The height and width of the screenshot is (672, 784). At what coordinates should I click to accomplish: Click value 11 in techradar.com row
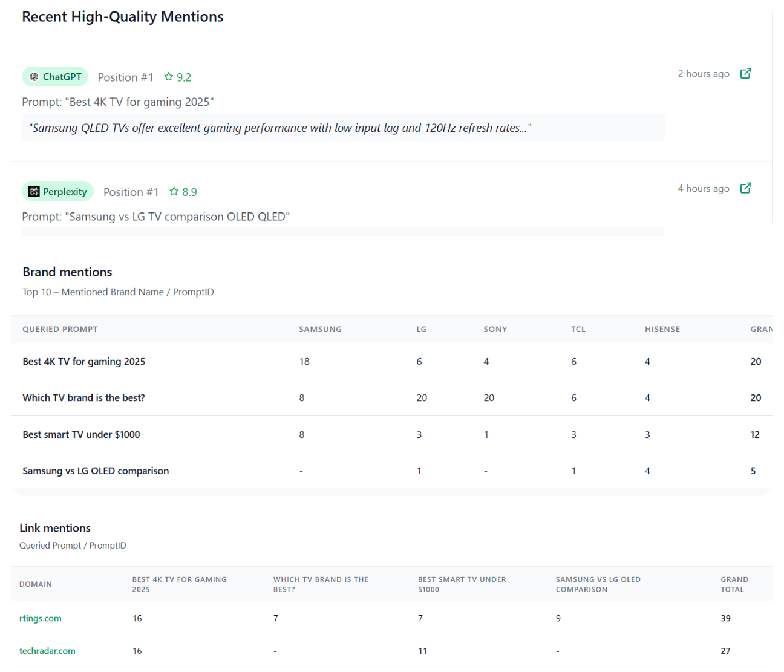[x=422, y=651]
